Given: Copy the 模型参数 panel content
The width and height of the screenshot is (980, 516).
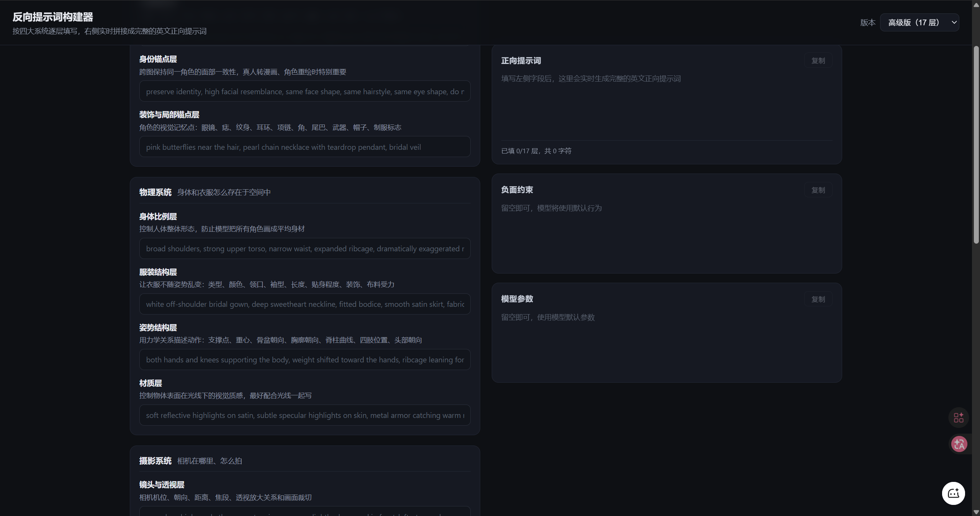Looking at the screenshot, I should [818, 299].
